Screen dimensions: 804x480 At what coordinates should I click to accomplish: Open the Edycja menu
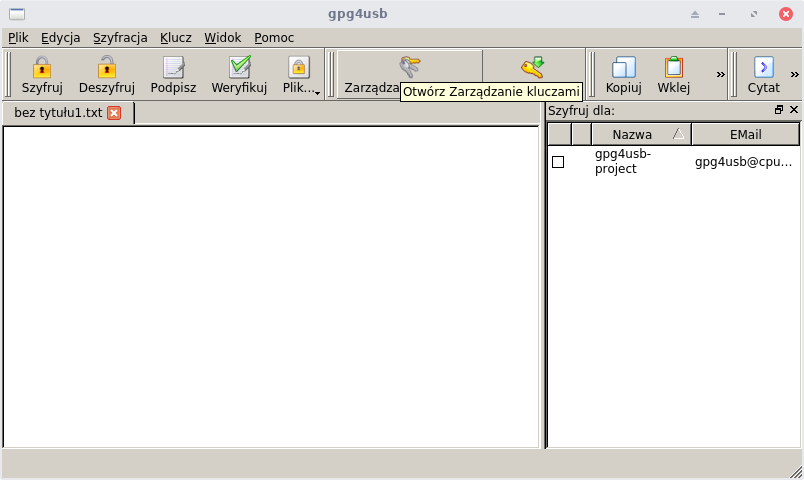click(x=61, y=37)
